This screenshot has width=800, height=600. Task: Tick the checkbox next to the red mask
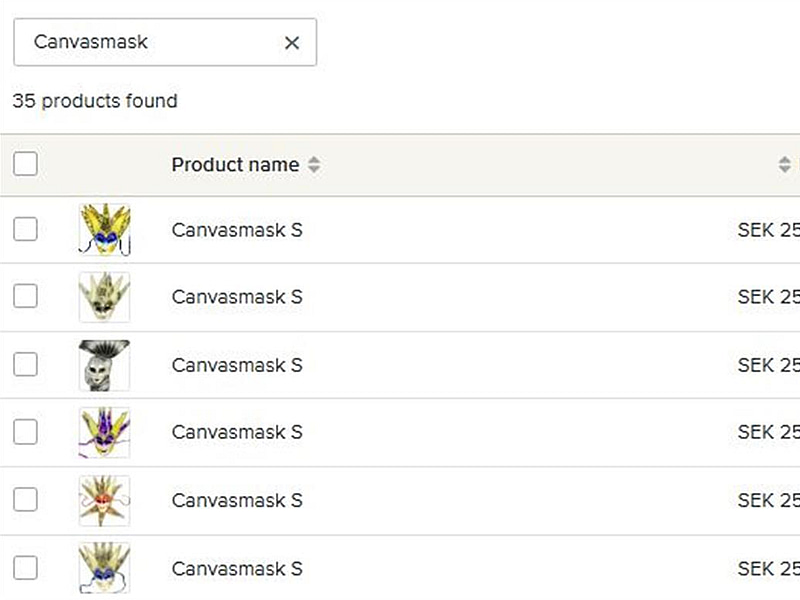(x=26, y=499)
